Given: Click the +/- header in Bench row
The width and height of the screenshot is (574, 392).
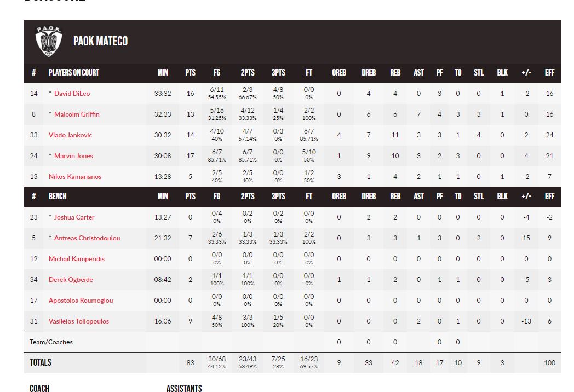Looking at the screenshot, I should (x=526, y=196).
